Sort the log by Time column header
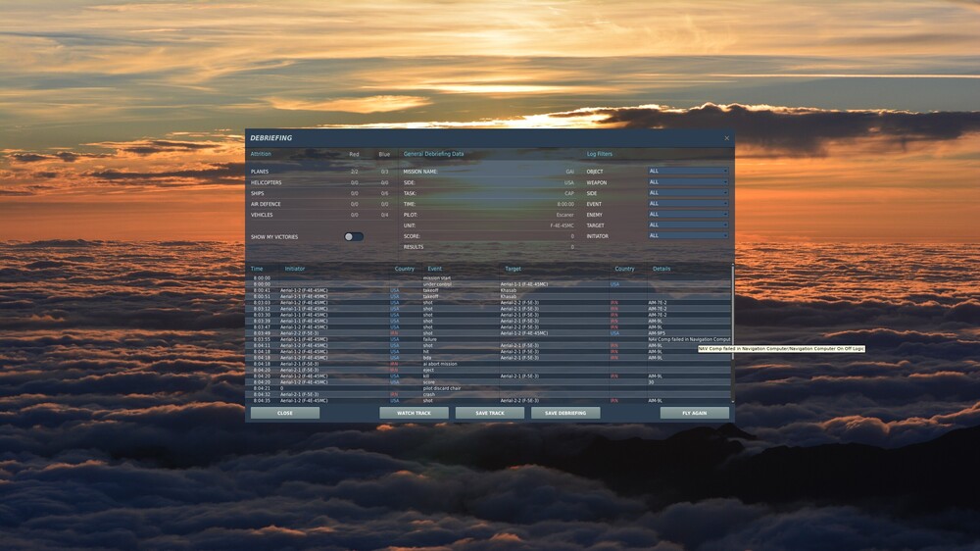The image size is (980, 551). pyautogui.click(x=257, y=269)
